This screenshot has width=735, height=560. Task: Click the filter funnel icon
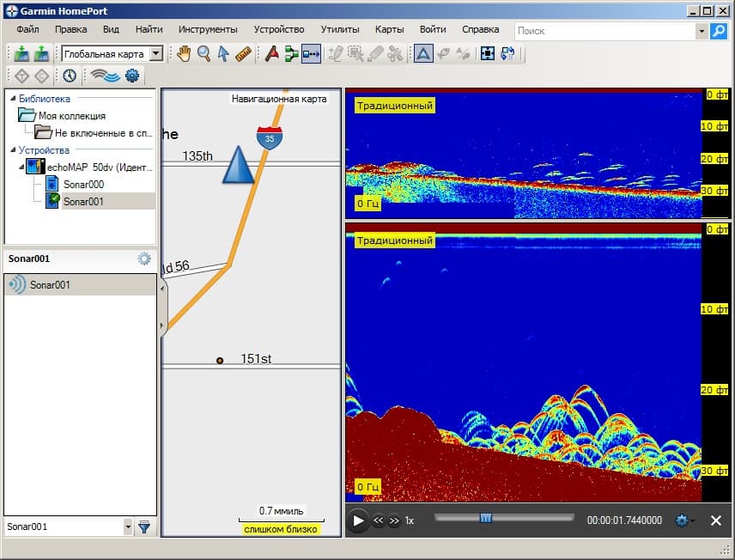pyautogui.click(x=144, y=527)
